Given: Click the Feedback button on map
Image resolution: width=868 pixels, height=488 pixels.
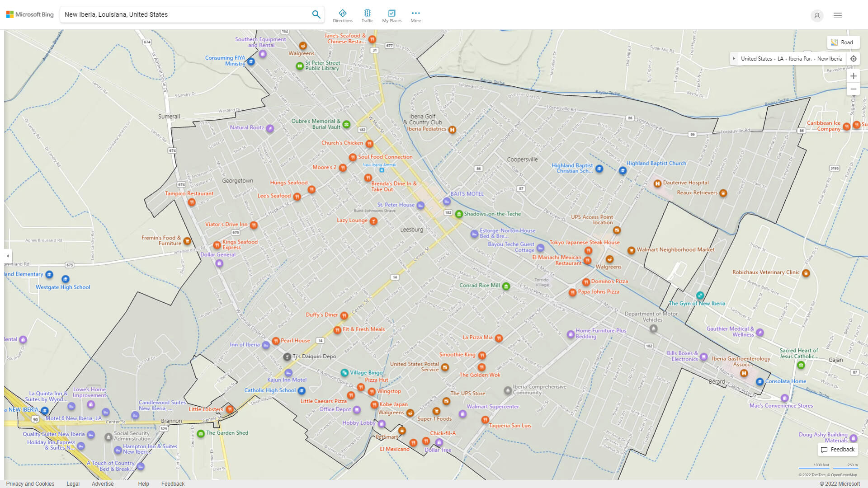Looking at the screenshot, I should click(838, 450).
